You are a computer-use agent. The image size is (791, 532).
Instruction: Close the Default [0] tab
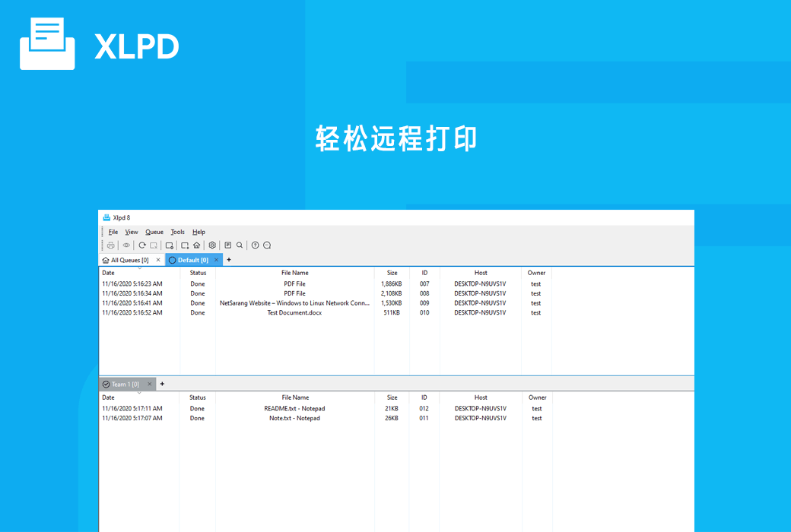[217, 260]
